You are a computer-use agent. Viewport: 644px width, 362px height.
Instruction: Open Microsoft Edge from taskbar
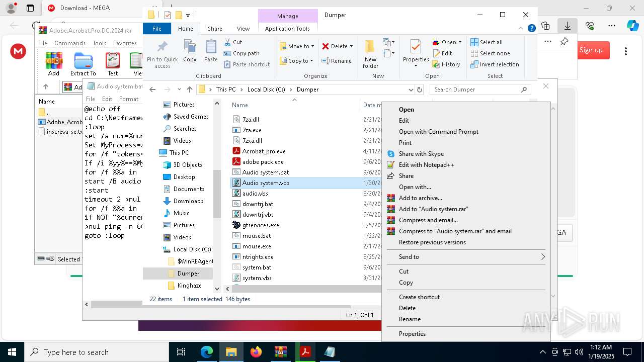[207, 352]
